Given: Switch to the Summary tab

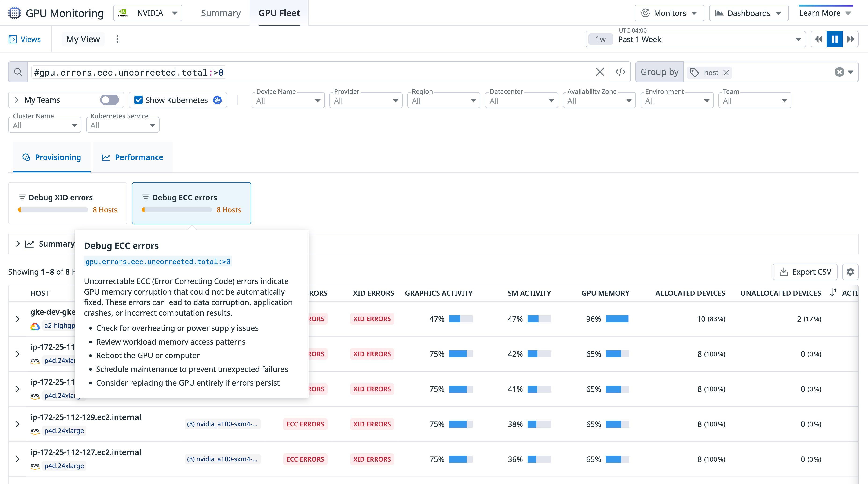Looking at the screenshot, I should (x=221, y=13).
